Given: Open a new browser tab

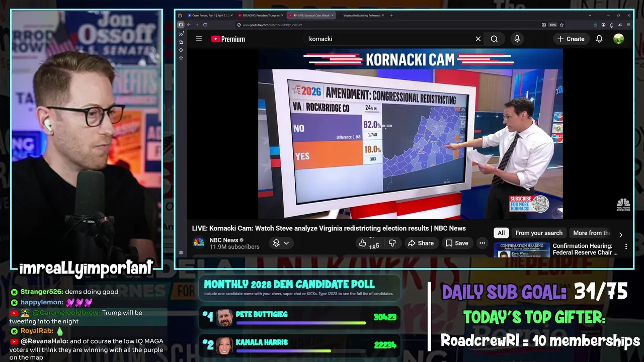Looking at the screenshot, I should tap(391, 15).
